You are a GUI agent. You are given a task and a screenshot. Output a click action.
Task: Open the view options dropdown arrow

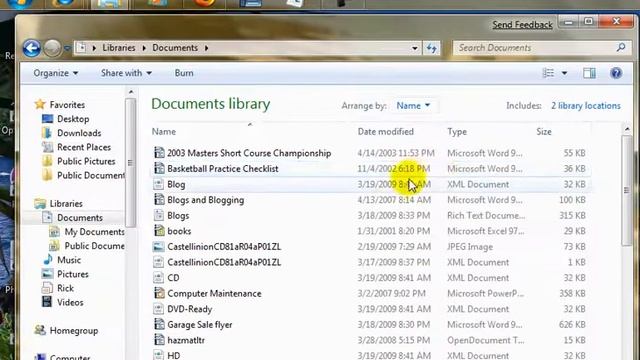[564, 73]
